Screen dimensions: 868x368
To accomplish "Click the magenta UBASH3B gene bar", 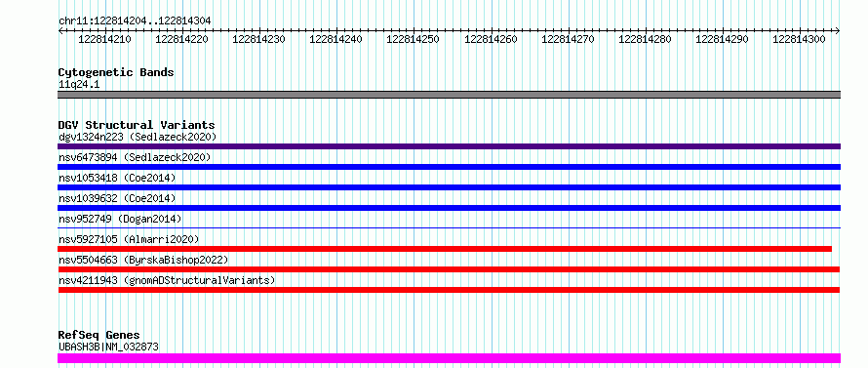I will tap(449, 358).
